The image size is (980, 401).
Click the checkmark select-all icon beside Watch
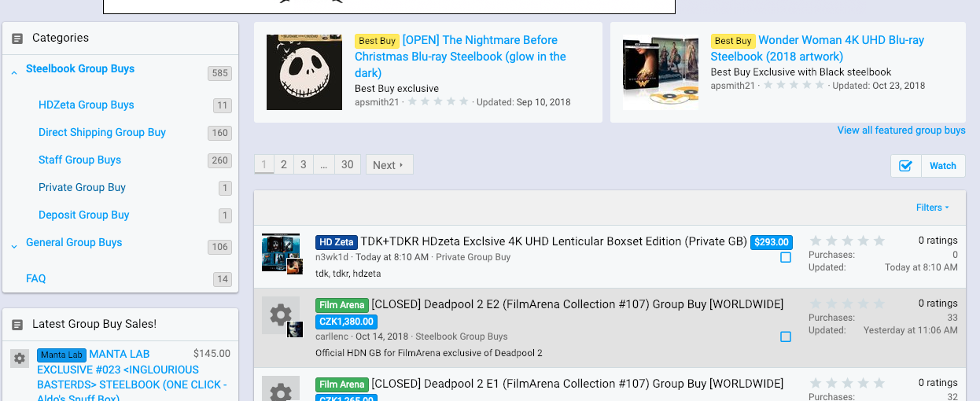905,166
